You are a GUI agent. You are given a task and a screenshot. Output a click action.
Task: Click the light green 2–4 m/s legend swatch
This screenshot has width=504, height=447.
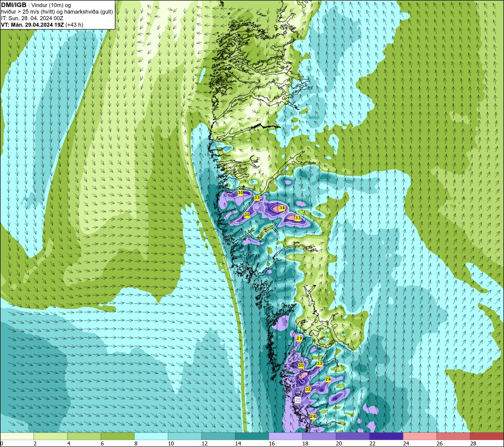point(50,436)
